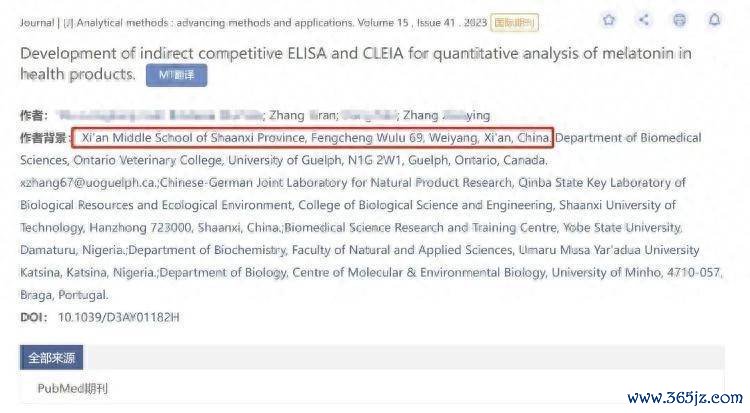Click the MT翻译 translate button
The image size is (750, 413).
pyautogui.click(x=176, y=75)
